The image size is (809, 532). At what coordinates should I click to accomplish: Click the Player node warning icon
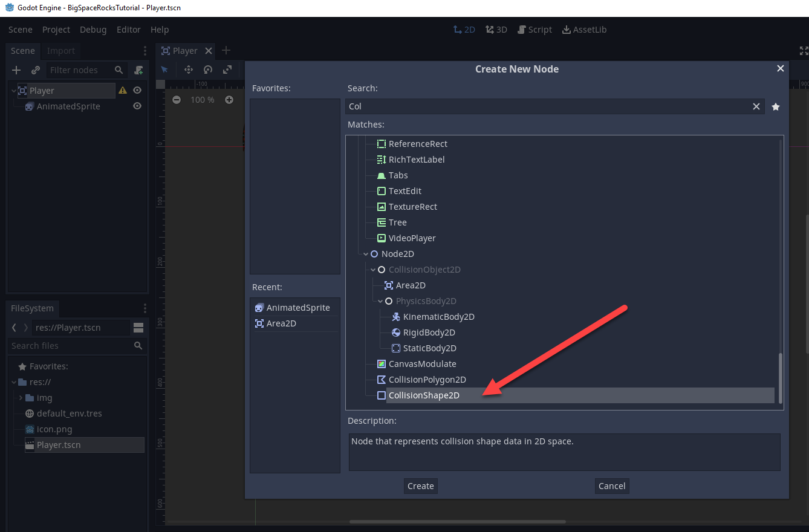click(123, 91)
